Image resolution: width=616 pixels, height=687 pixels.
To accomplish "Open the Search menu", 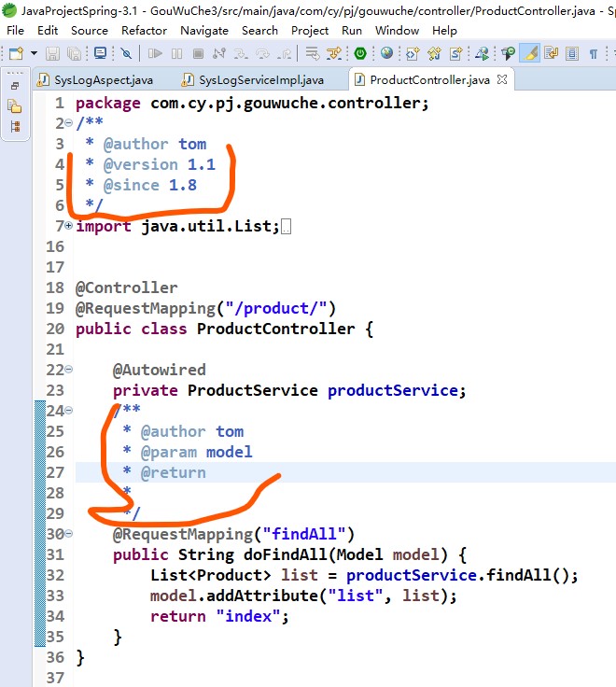I will point(259,30).
